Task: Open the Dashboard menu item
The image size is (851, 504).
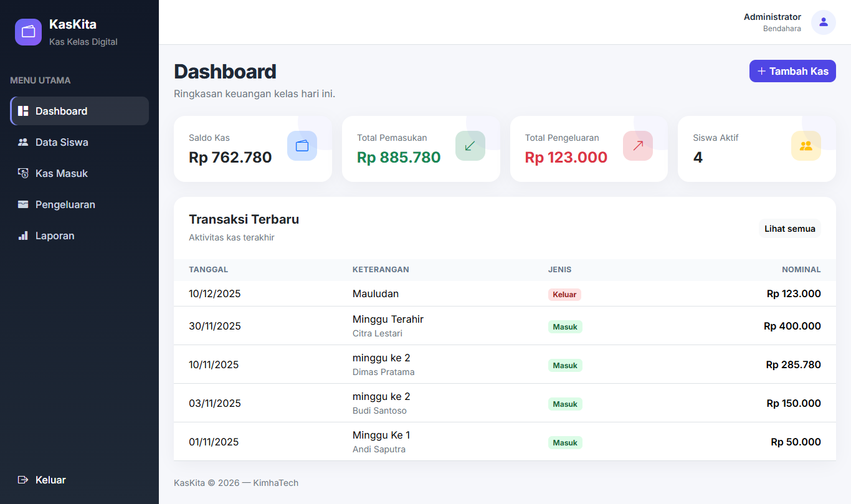Action: tap(80, 111)
